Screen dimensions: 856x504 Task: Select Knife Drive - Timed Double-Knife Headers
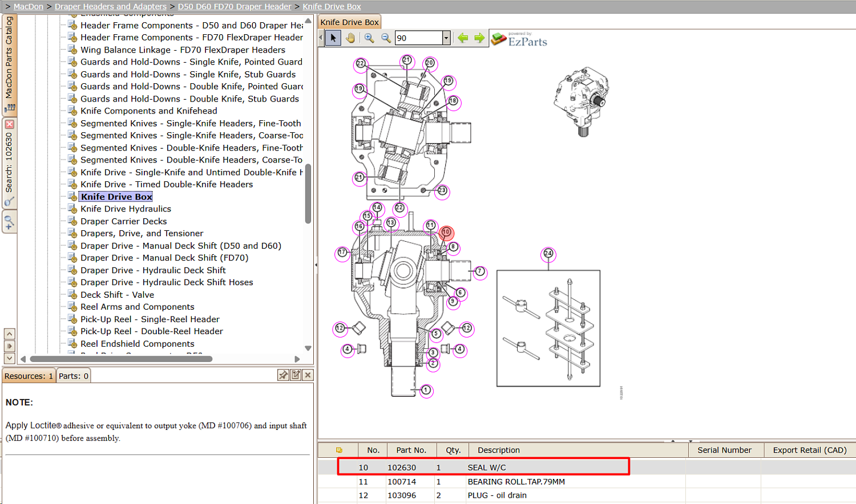tap(167, 185)
